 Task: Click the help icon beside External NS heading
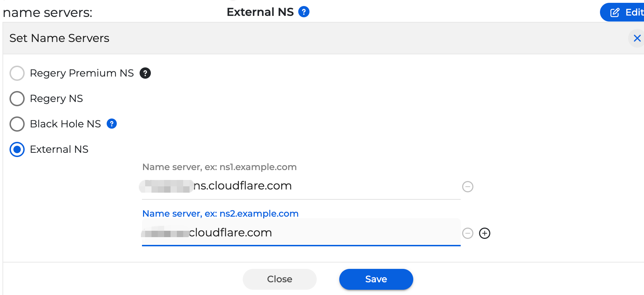click(304, 12)
